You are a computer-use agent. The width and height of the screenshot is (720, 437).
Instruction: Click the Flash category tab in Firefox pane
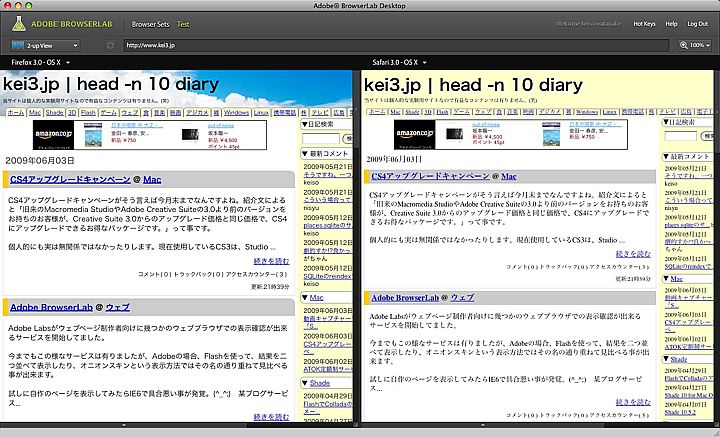click(87, 113)
